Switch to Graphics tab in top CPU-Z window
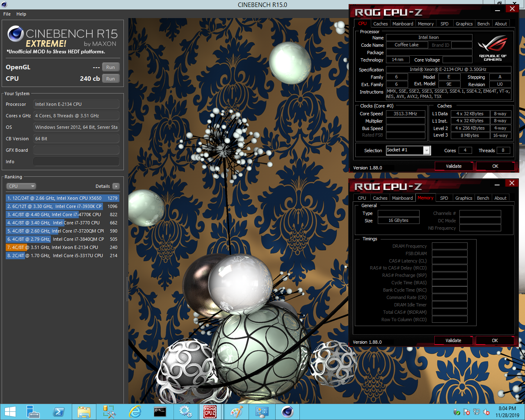 (464, 24)
